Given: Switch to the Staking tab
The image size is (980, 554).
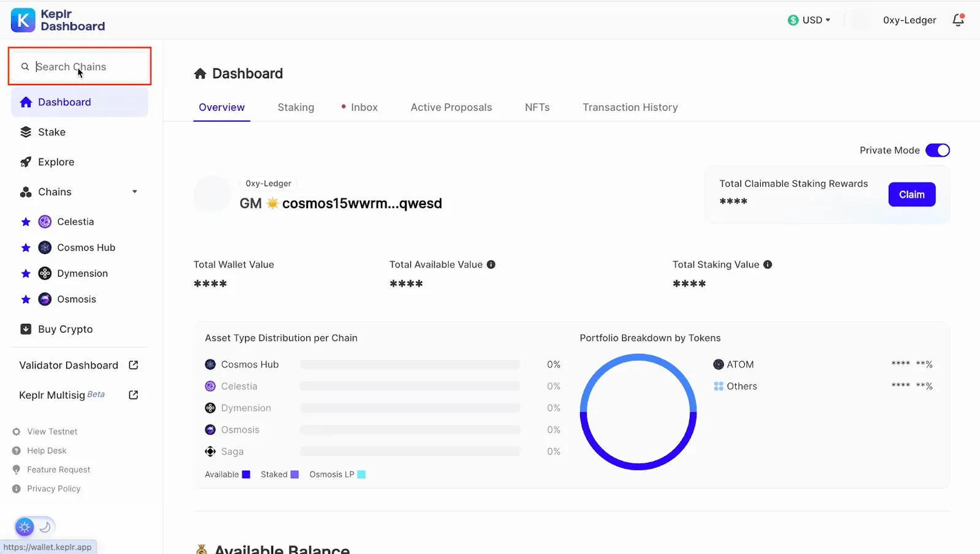Looking at the screenshot, I should tap(296, 107).
